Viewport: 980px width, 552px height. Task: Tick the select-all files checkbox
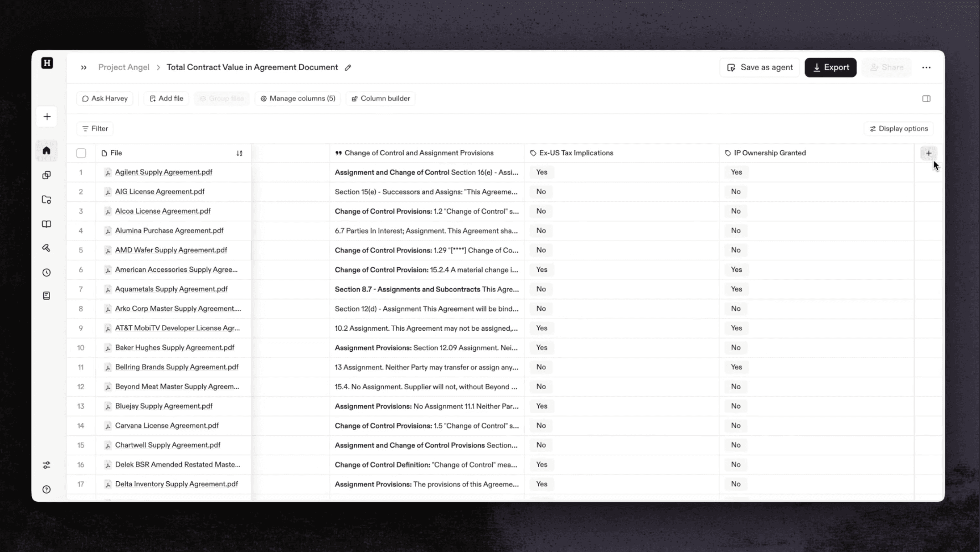point(81,153)
